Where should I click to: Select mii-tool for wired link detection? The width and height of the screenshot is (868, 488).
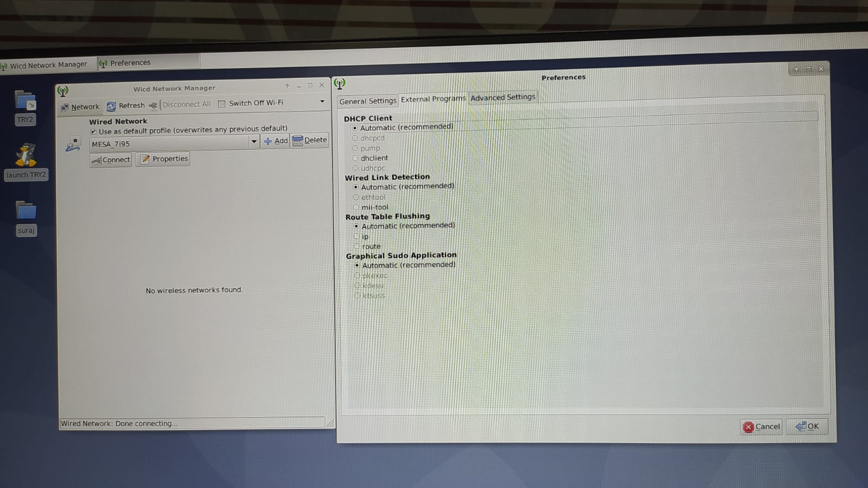point(356,207)
